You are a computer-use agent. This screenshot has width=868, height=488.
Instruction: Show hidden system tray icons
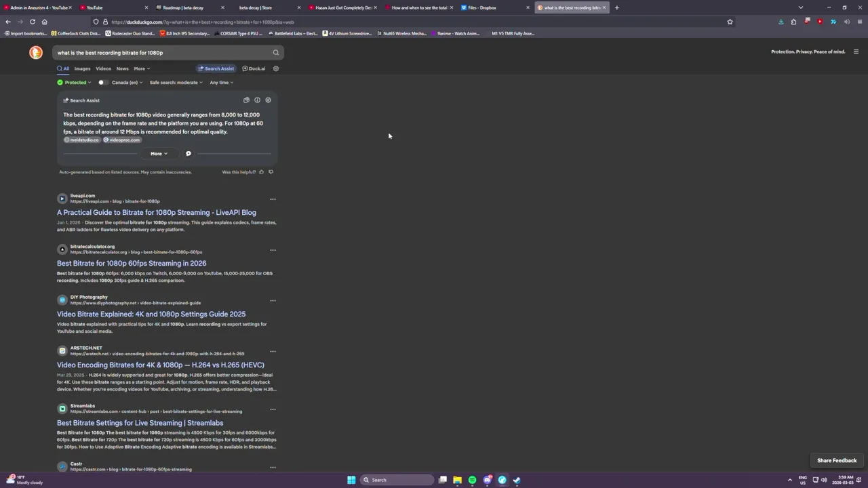point(789,480)
